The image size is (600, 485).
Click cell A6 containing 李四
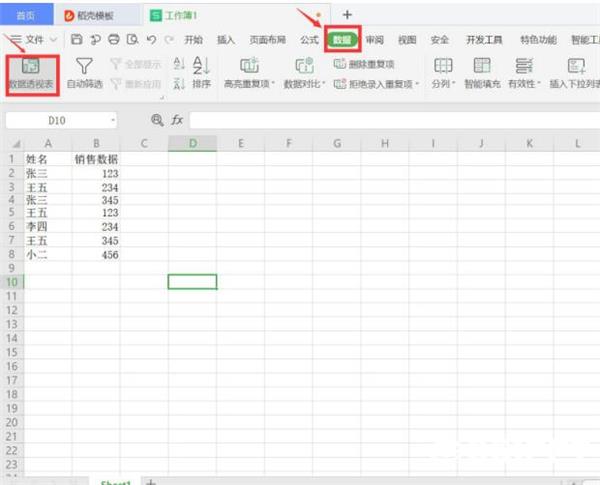(48, 226)
